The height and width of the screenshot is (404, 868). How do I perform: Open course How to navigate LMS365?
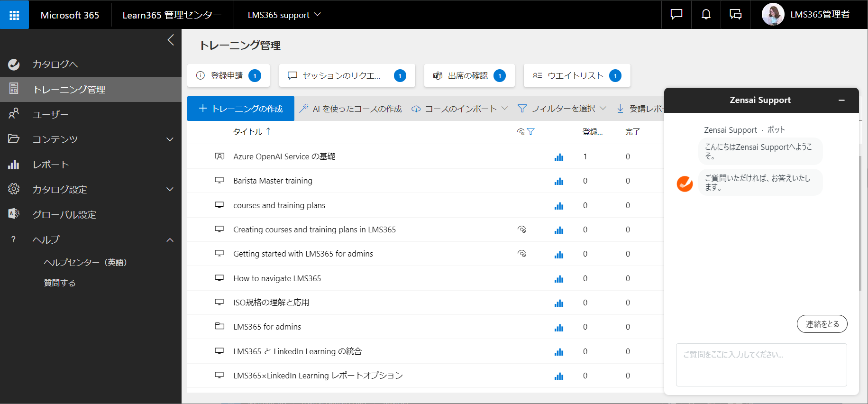277,278
